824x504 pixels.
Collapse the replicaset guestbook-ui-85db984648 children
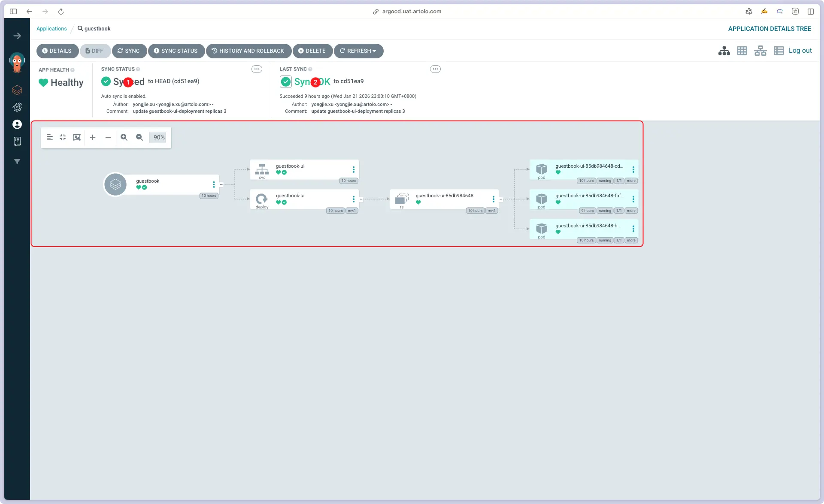(x=501, y=199)
